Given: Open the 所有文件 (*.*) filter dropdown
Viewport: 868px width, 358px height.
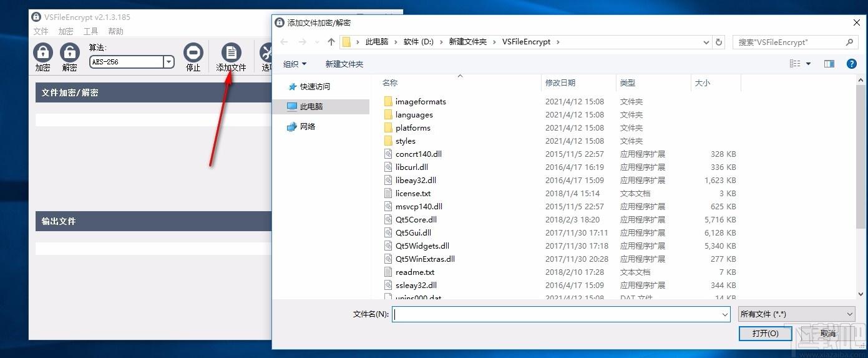Looking at the screenshot, I should (x=797, y=314).
